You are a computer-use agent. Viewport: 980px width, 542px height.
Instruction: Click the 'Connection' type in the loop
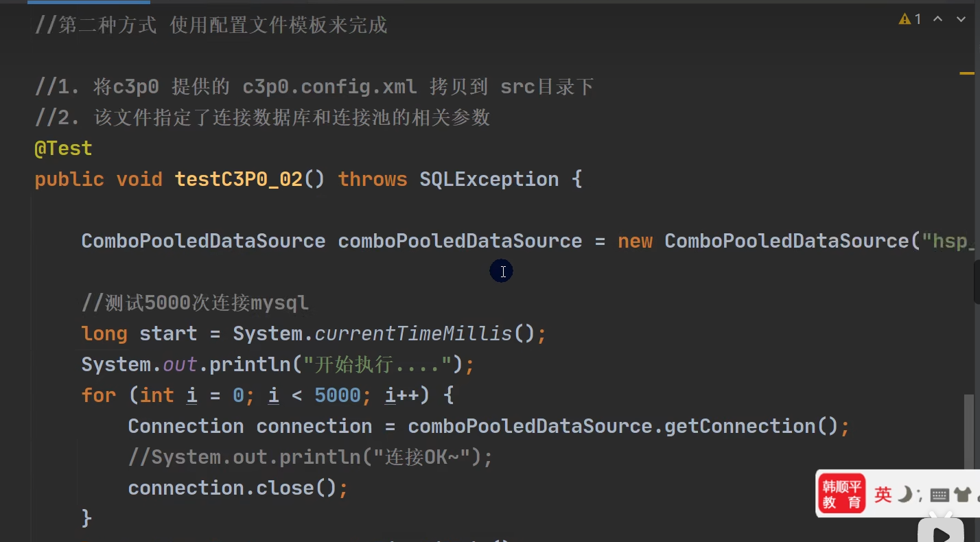coord(185,426)
